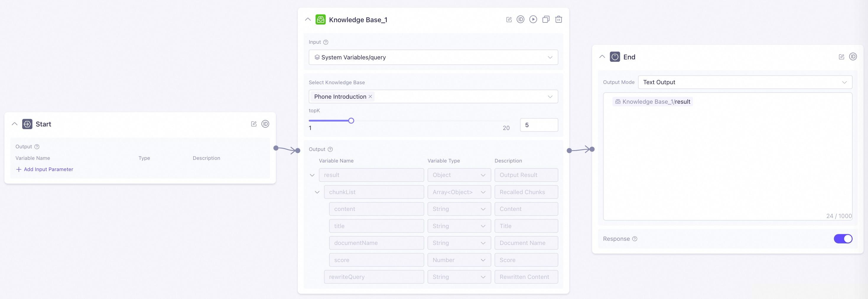Remove the Phone Introduction tag
Screen dimensions: 868x299
tap(370, 96)
